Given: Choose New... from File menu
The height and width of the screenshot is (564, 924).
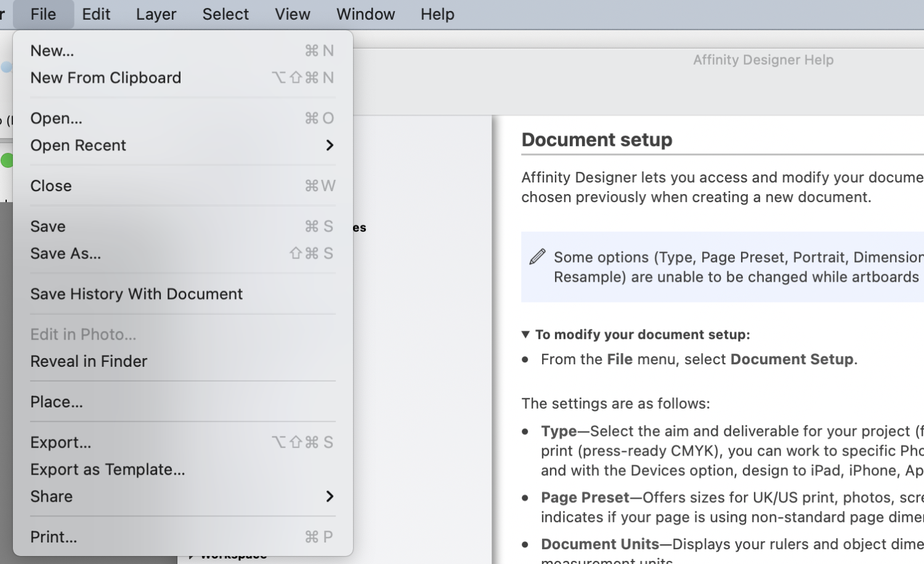Looking at the screenshot, I should [183, 51].
